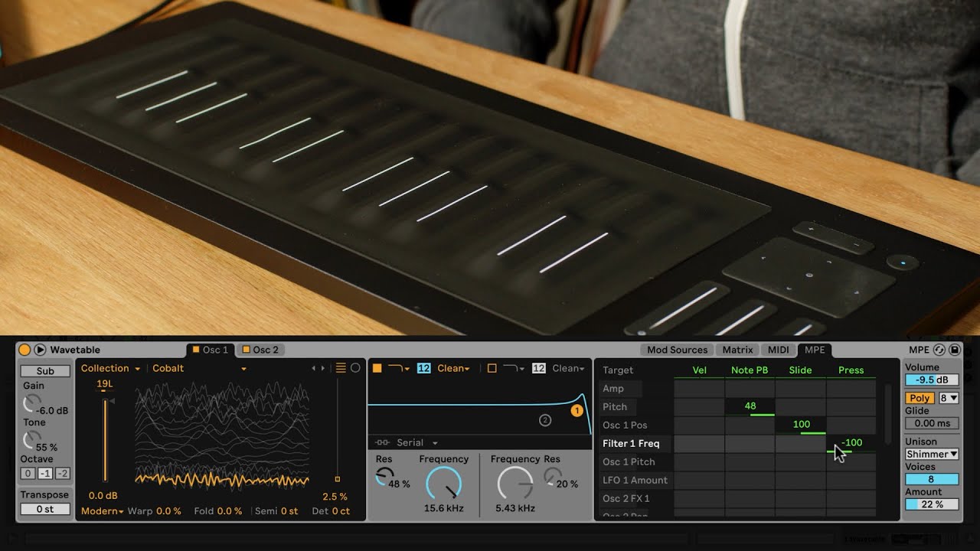Open the Collection wavetable category dropdown
The width and height of the screenshot is (980, 551).
point(110,368)
